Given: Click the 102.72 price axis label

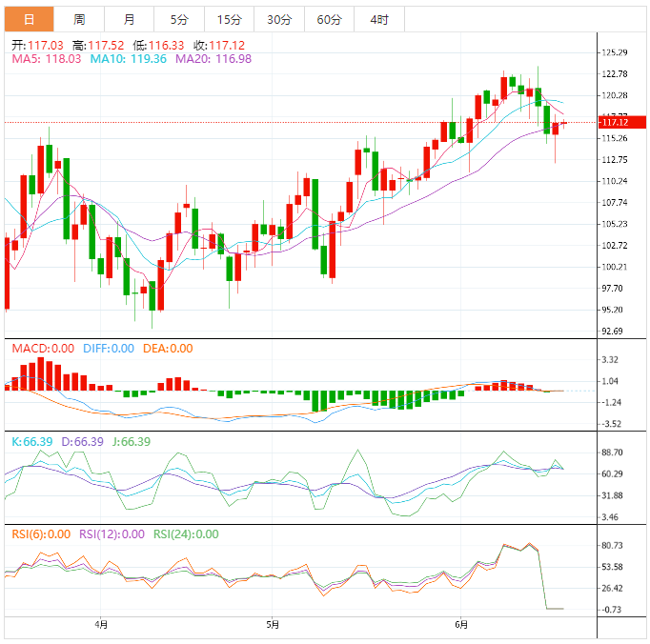Looking at the screenshot, I should pyautogui.click(x=615, y=246).
